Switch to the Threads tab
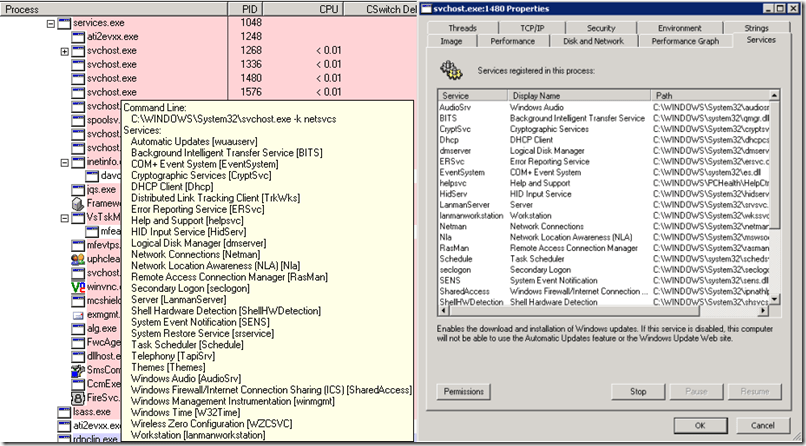This screenshot has height=446, width=806. (463, 28)
